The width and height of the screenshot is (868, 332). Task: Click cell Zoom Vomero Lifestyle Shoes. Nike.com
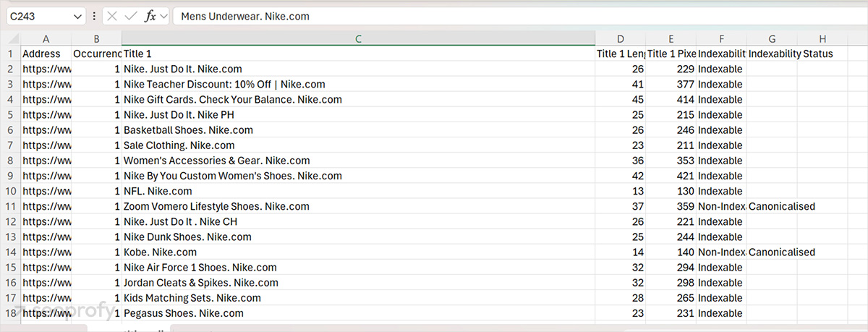point(358,206)
